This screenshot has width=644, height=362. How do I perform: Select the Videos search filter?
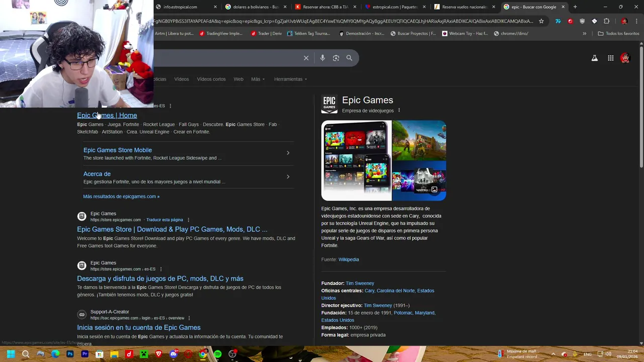(x=182, y=79)
